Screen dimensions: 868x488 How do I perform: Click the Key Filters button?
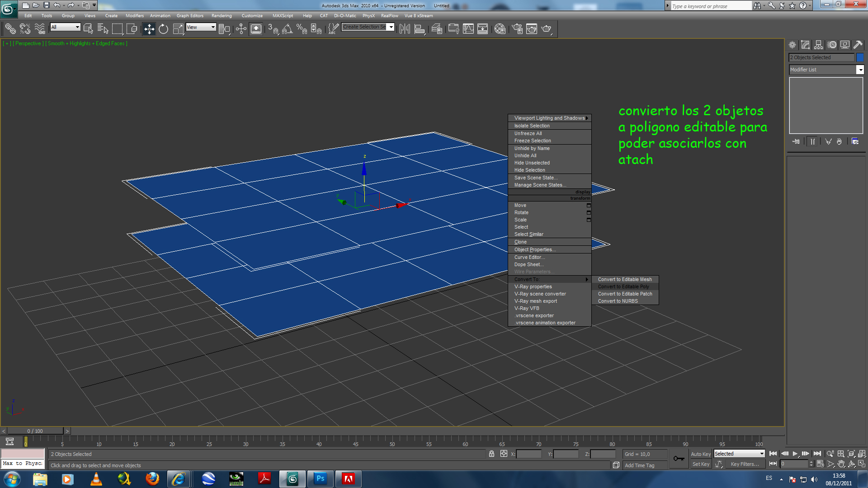coord(744,464)
